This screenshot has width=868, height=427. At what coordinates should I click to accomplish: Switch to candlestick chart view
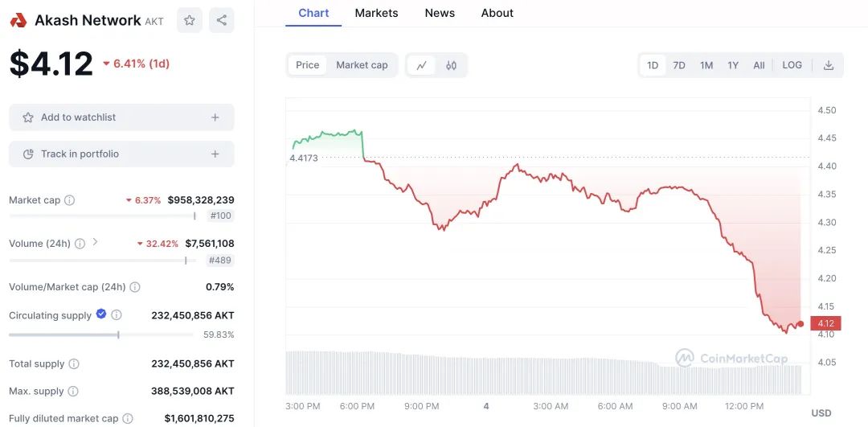[451, 65]
